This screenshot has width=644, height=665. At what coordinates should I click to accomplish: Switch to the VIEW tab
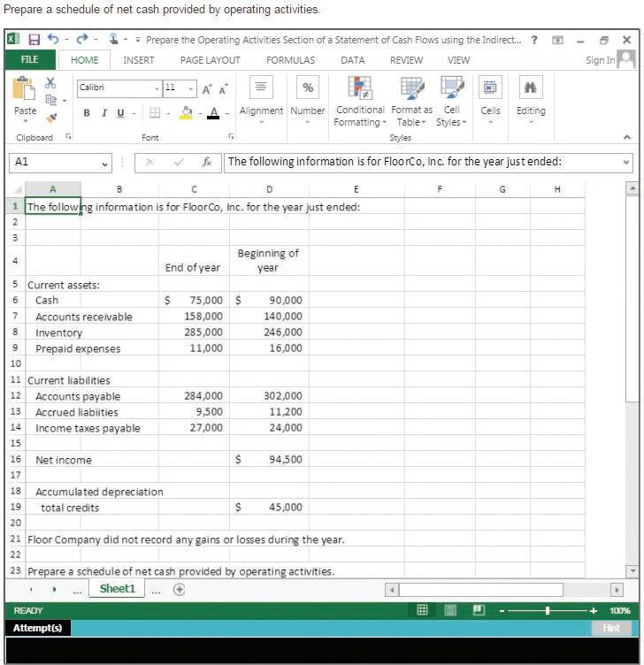coord(458,60)
